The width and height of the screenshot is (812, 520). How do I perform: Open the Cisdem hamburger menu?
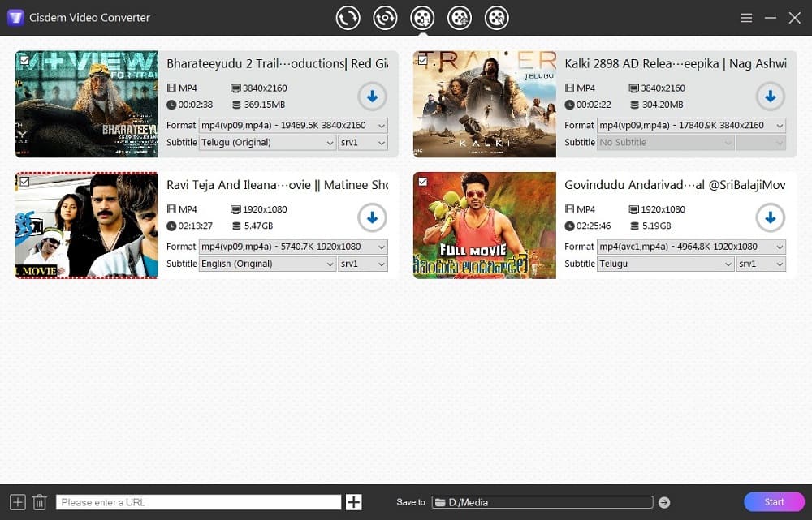[745, 16]
